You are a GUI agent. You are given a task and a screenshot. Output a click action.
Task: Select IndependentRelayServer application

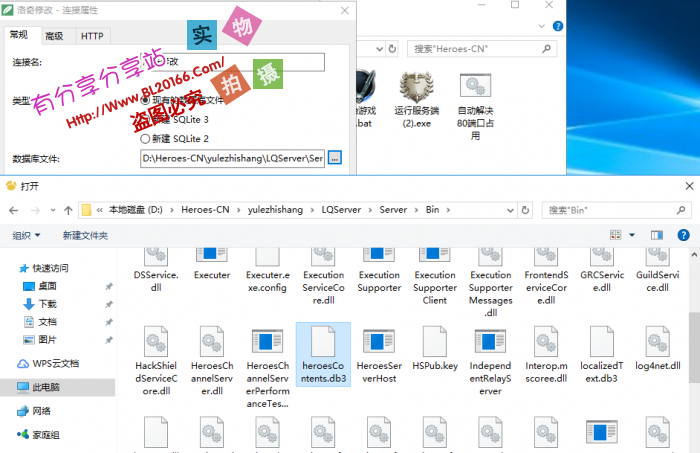(x=490, y=361)
